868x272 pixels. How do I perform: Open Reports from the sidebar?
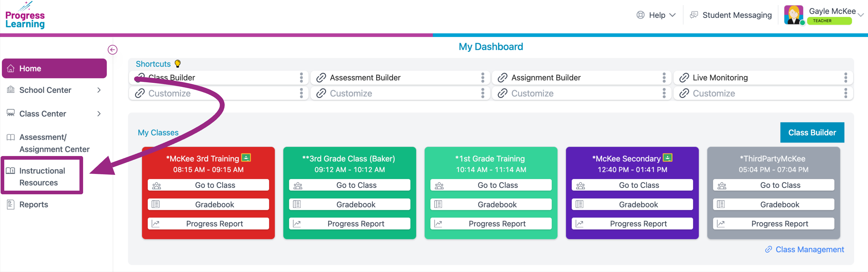pos(33,205)
